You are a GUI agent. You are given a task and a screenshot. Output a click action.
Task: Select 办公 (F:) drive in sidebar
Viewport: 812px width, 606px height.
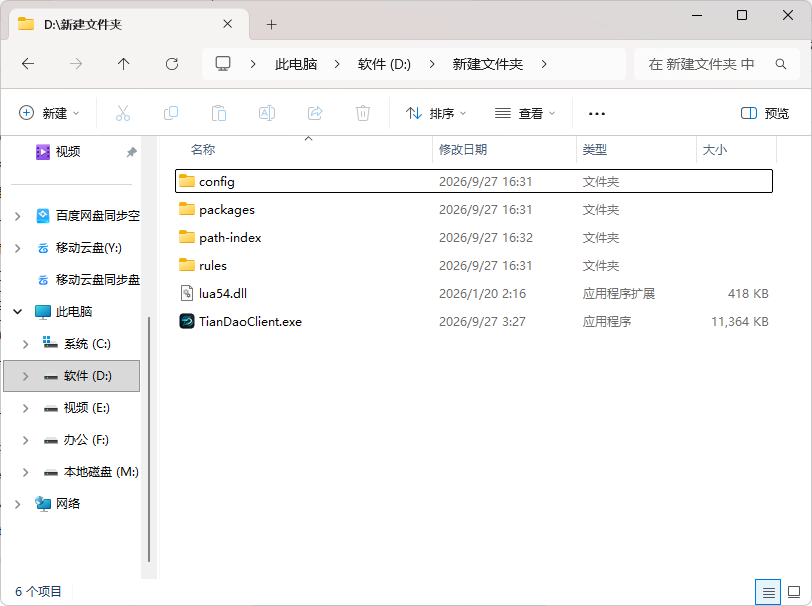point(86,440)
